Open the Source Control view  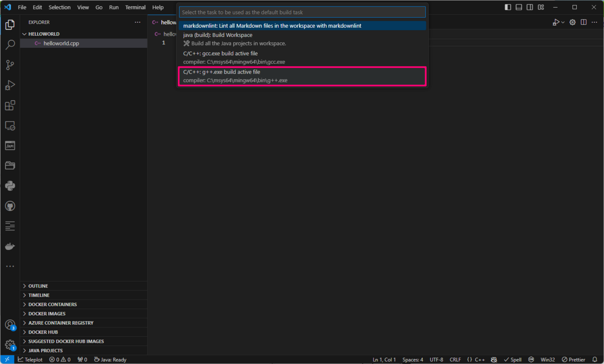[10, 65]
